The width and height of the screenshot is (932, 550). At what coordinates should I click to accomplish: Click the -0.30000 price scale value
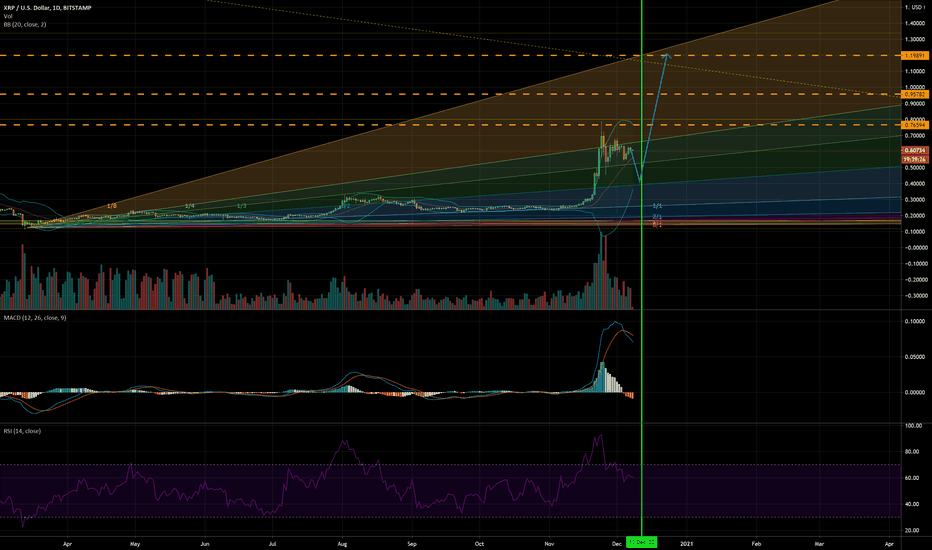tap(914, 296)
